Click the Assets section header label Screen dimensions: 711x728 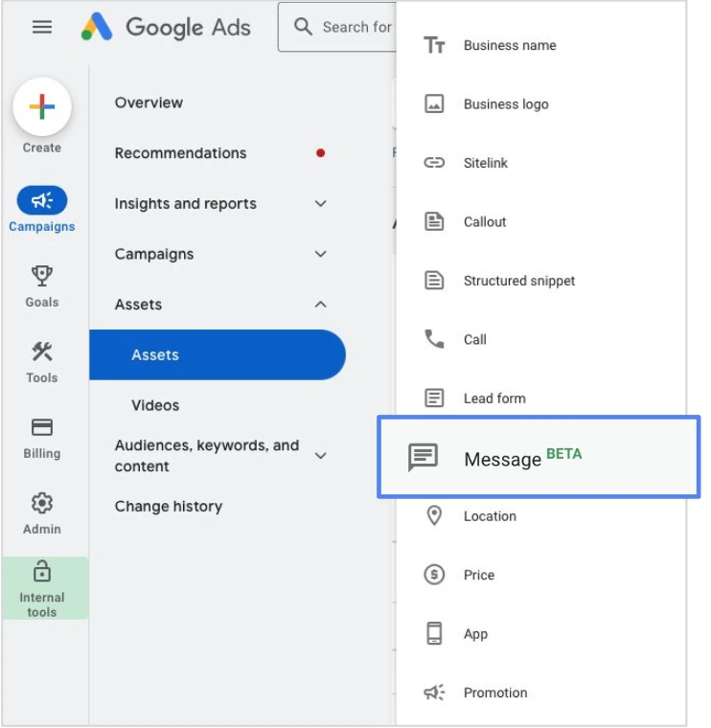pyautogui.click(x=138, y=305)
